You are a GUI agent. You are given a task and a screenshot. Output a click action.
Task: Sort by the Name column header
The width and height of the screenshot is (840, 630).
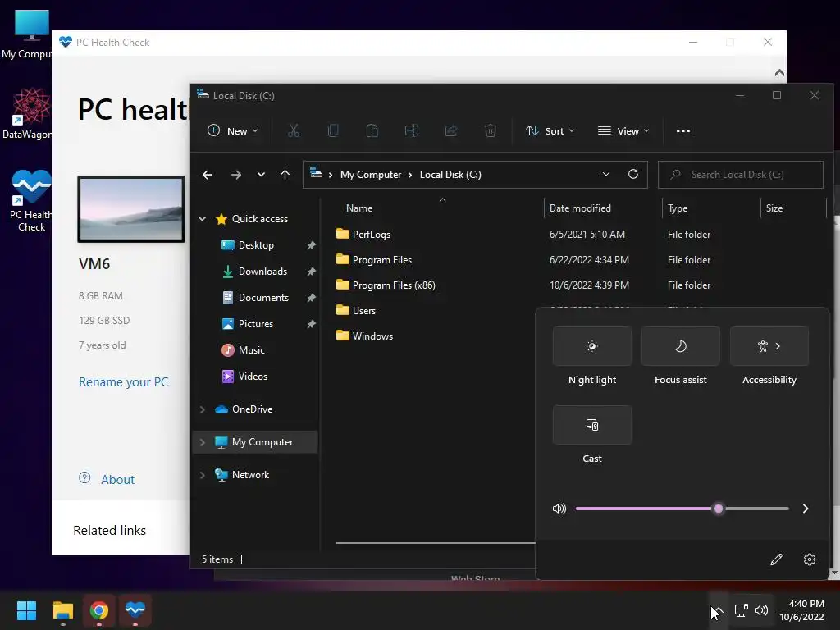[359, 208]
